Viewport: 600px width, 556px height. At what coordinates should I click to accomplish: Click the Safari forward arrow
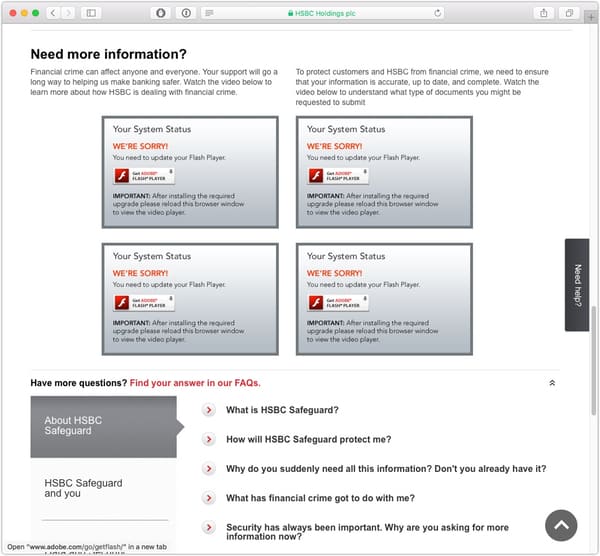tap(68, 13)
